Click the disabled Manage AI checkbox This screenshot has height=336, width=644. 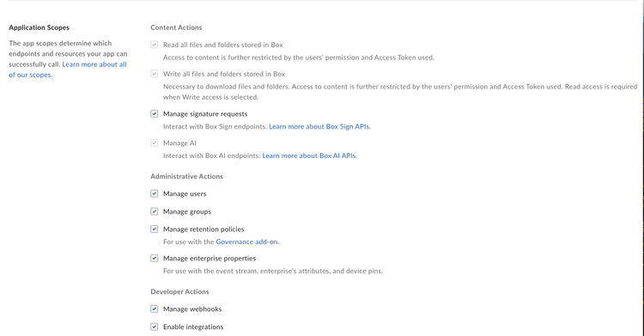click(154, 144)
